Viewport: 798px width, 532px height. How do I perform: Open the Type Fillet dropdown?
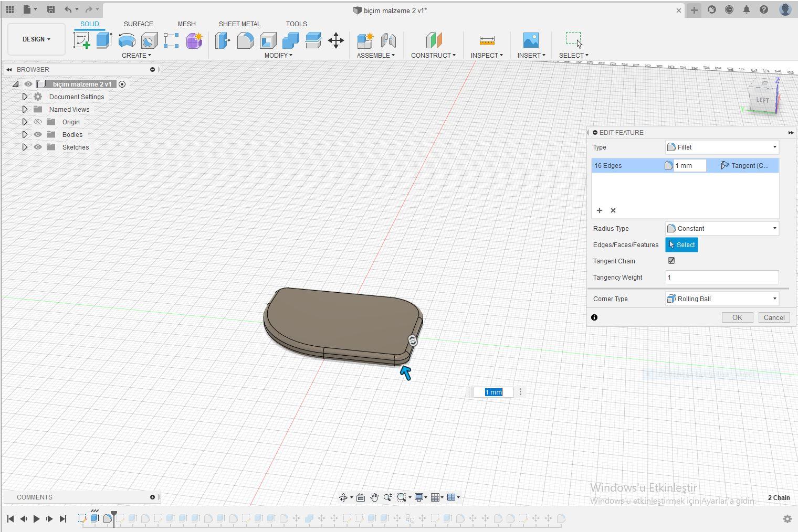722,147
